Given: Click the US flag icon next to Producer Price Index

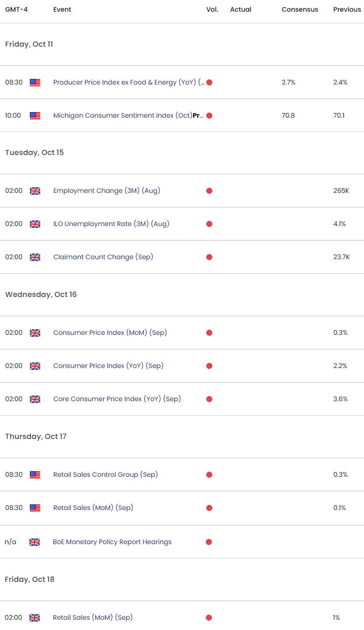Looking at the screenshot, I should pyautogui.click(x=35, y=82).
